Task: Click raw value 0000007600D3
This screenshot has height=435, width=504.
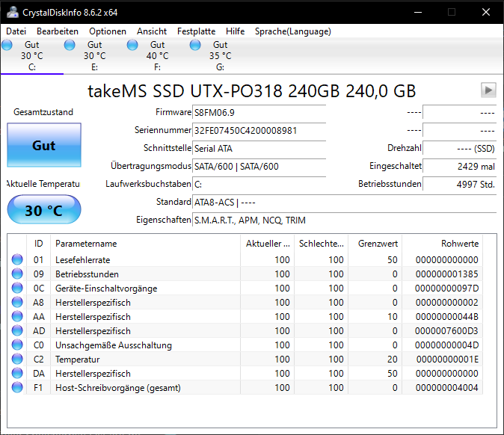Action: (446, 331)
